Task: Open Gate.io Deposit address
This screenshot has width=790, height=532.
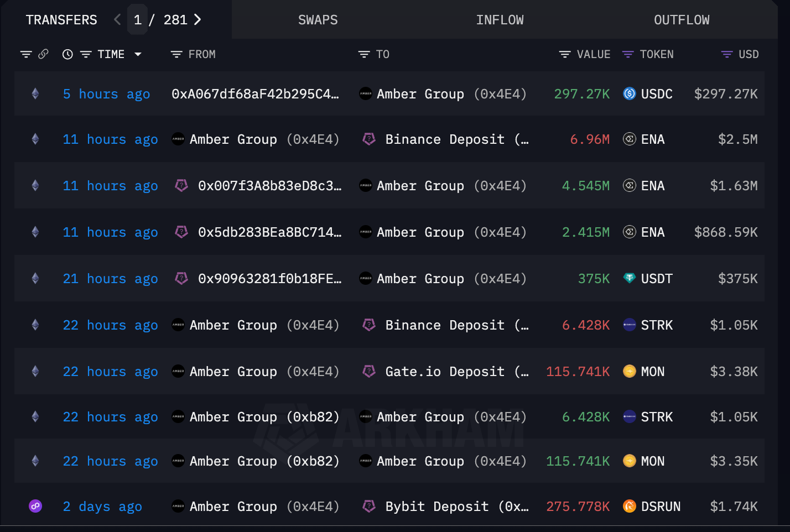Action: tap(457, 372)
